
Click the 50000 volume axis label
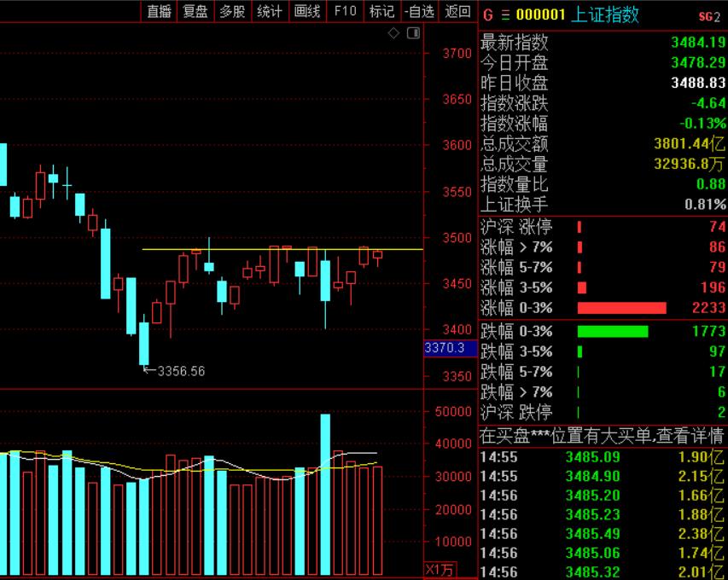(x=453, y=412)
